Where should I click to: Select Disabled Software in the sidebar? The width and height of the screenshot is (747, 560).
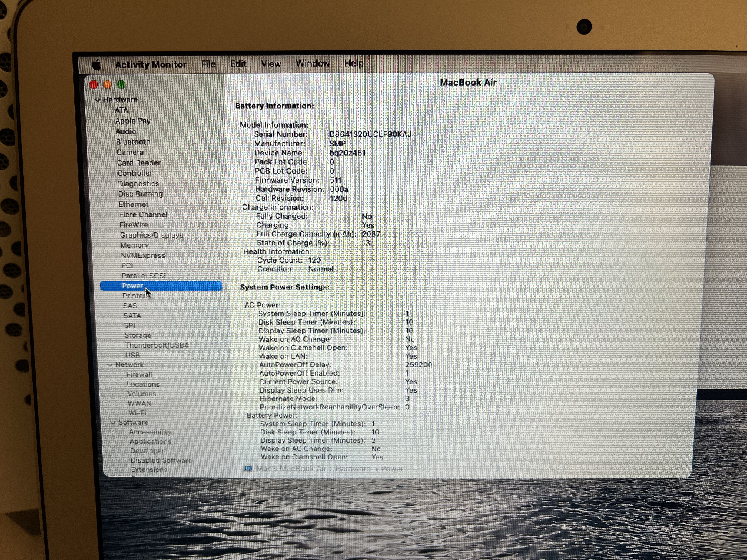pos(161,460)
